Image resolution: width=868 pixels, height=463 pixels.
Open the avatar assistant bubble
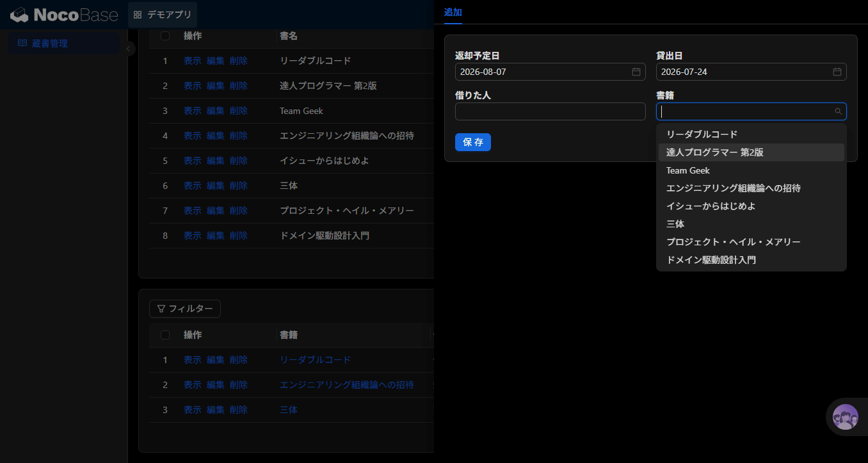click(x=846, y=417)
